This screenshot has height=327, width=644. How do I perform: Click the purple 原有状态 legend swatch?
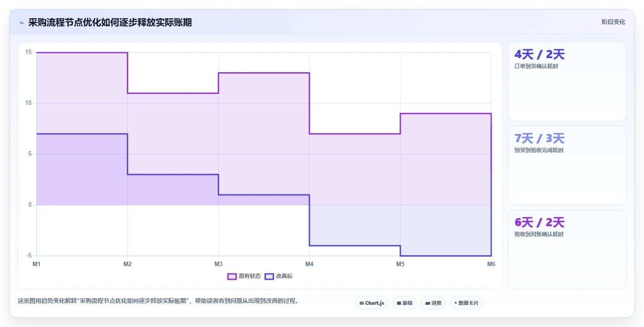point(232,276)
